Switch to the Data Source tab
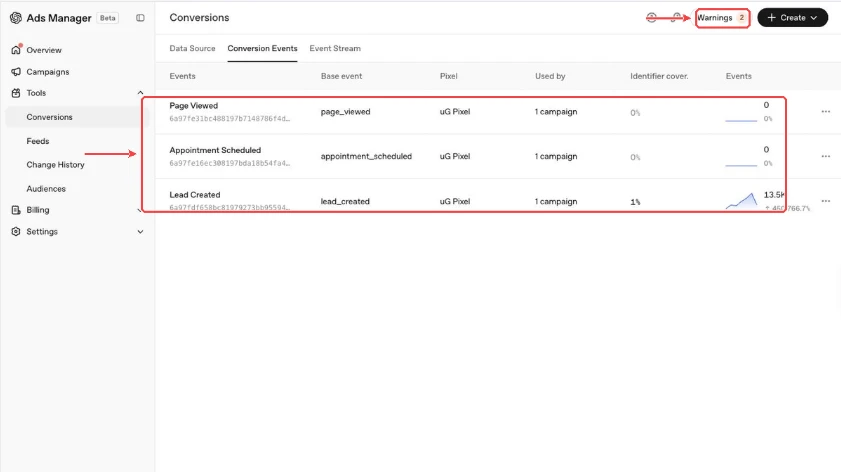The image size is (841, 472). pyautogui.click(x=192, y=48)
